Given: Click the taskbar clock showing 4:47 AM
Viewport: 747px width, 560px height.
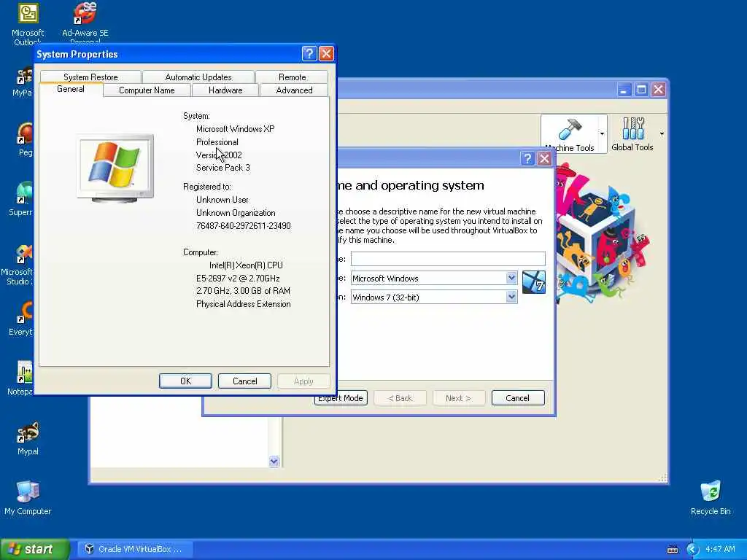Looking at the screenshot, I should coord(720,549).
